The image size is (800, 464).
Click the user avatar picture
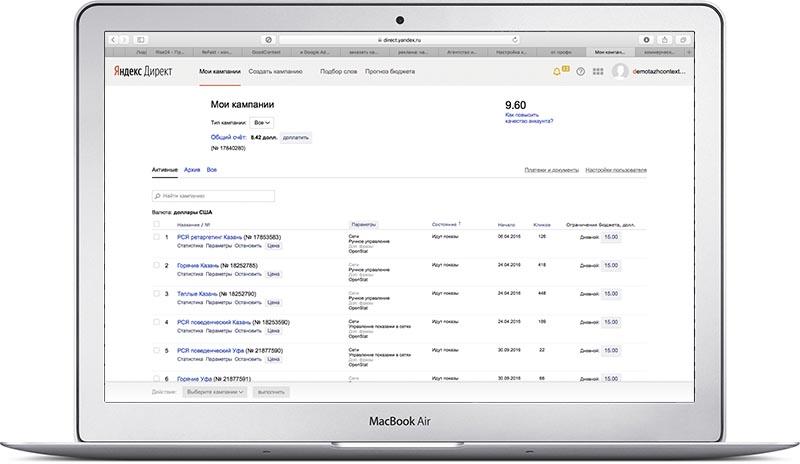click(620, 71)
